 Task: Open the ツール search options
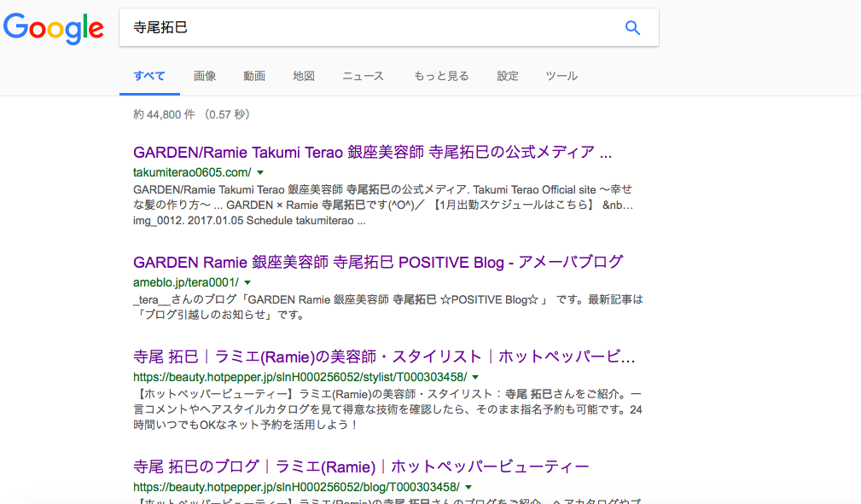(x=561, y=76)
